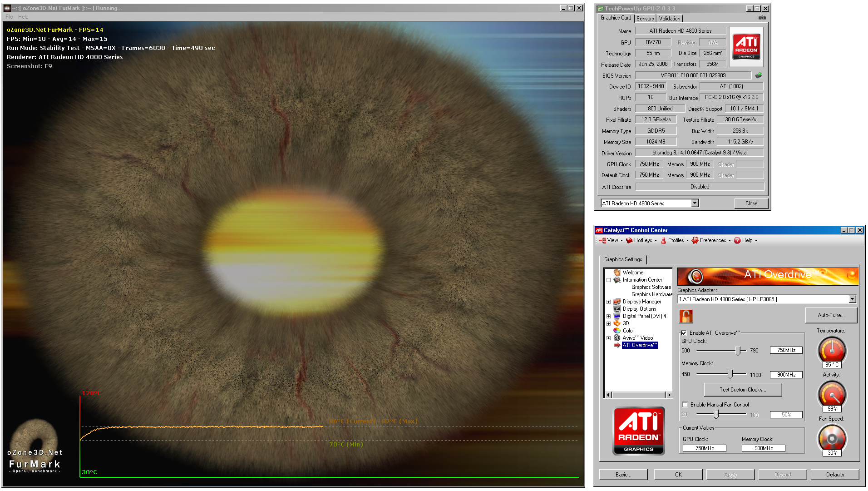The width and height of the screenshot is (868, 491).
Task: Click the Auto-Tune... button
Action: (831, 315)
